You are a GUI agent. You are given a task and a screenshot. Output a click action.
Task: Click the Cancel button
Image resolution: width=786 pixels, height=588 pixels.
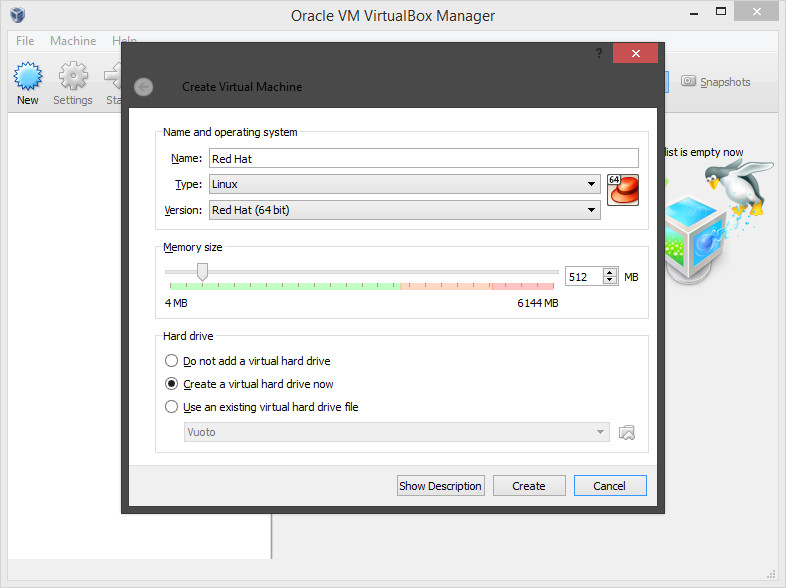point(610,486)
